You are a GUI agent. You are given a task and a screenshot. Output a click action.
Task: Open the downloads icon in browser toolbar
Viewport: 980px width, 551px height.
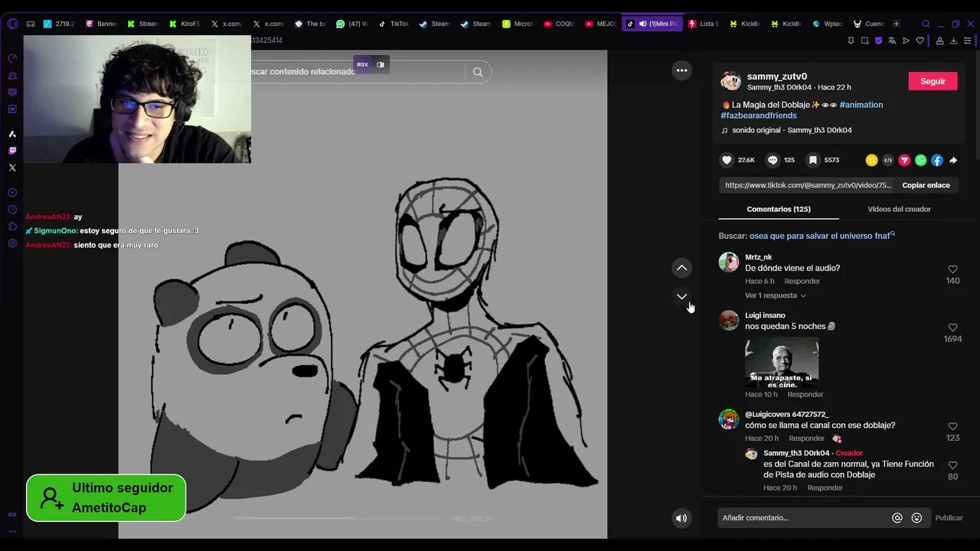pos(953,41)
